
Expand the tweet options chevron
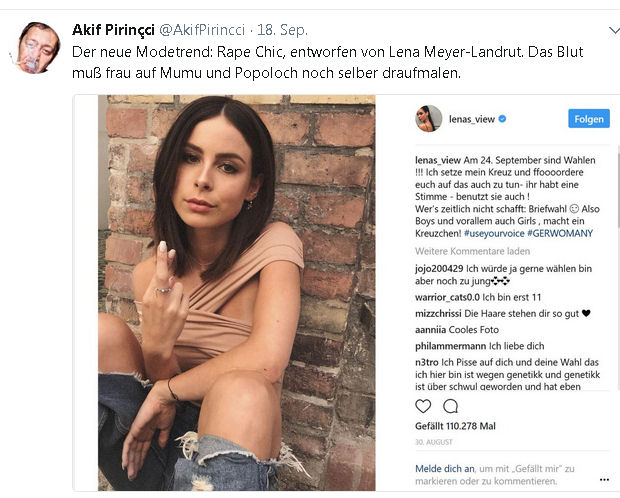614,30
